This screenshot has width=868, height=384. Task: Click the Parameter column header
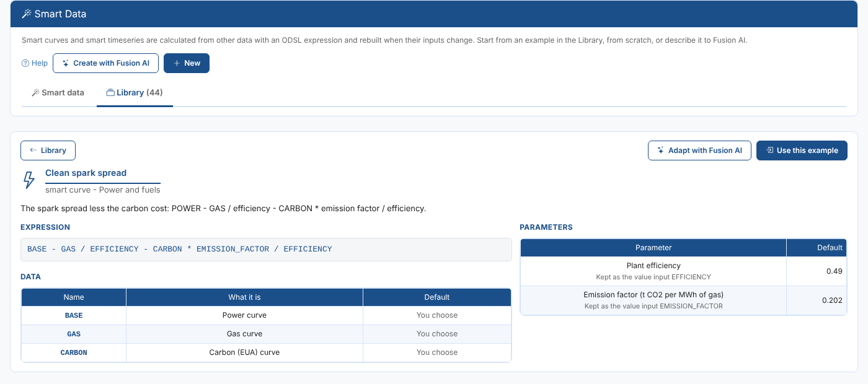[x=653, y=248]
